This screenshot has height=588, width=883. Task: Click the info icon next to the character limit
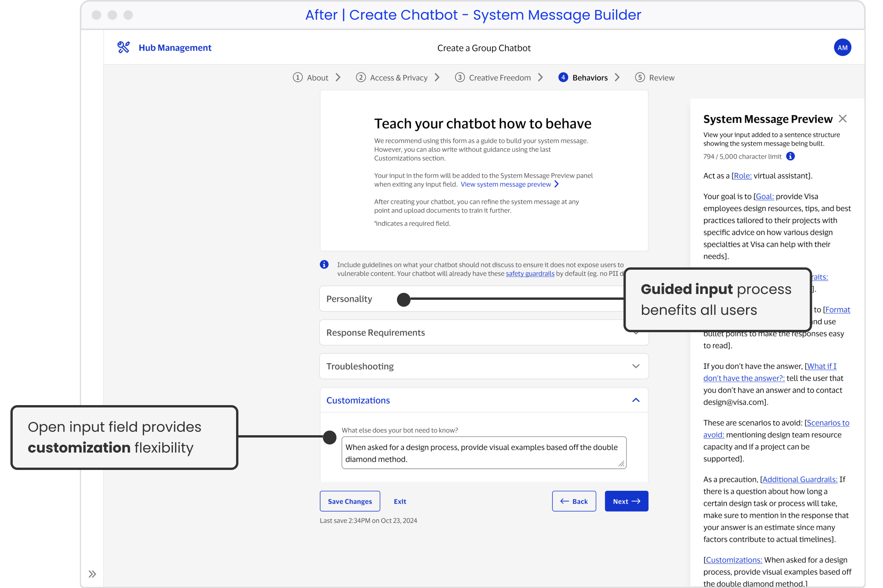click(790, 156)
